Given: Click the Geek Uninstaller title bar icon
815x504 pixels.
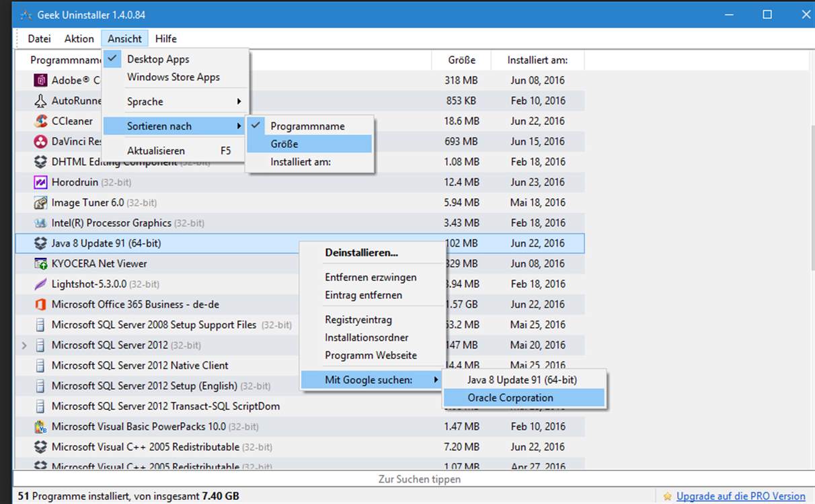Looking at the screenshot, I should pyautogui.click(x=26, y=15).
